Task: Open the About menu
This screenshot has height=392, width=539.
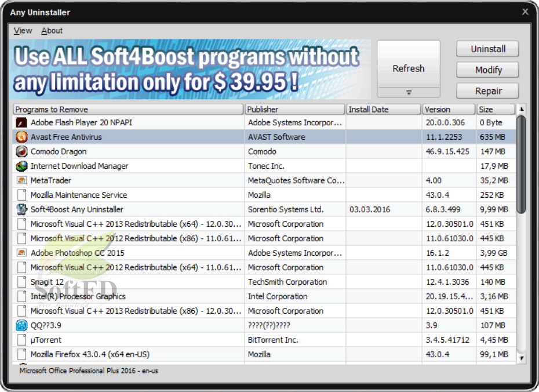Action: 52,31
